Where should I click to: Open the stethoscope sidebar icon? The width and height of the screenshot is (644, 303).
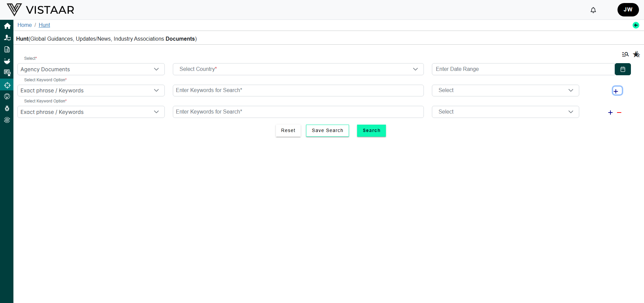(x=7, y=96)
